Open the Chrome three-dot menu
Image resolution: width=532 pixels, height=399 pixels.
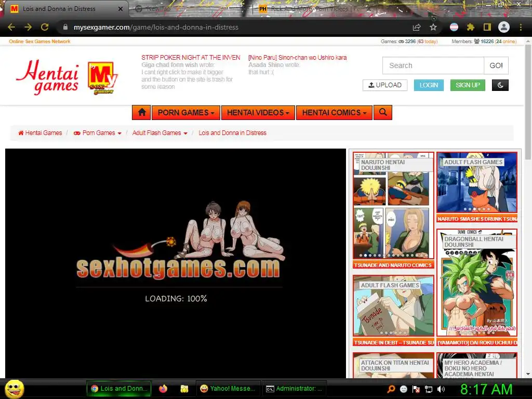coord(521,27)
